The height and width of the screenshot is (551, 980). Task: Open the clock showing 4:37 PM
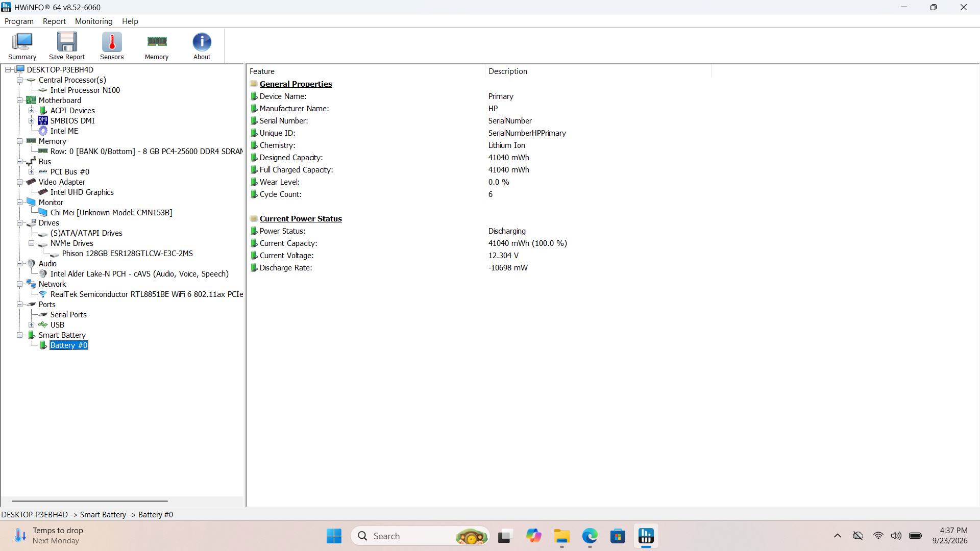(x=950, y=536)
